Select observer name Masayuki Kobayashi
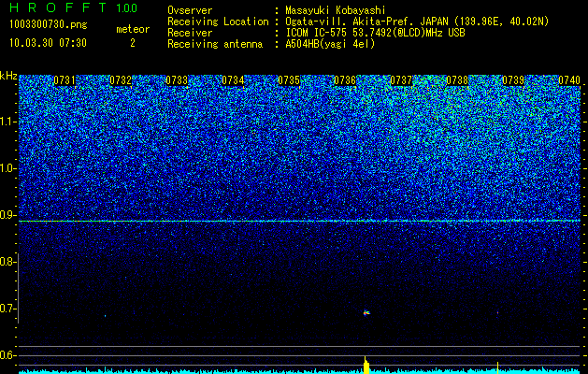 pyautogui.click(x=336, y=10)
